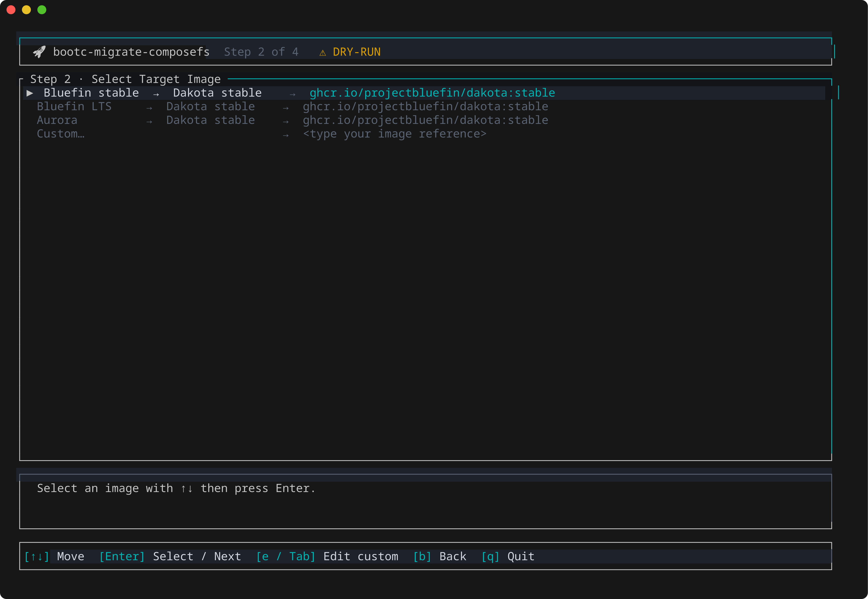The width and height of the screenshot is (868, 599).
Task: Click the rocket icon beside bootc-migrate-composefs
Action: pos(39,52)
